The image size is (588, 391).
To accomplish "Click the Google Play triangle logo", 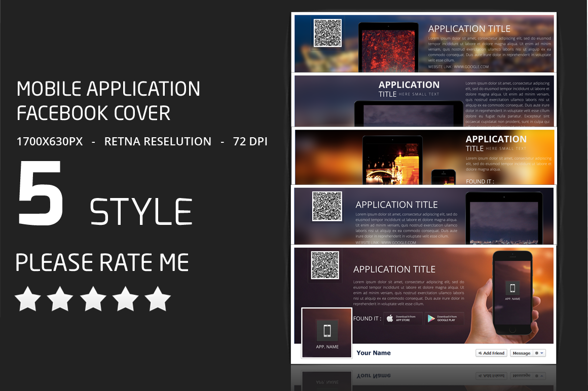I will click(431, 319).
